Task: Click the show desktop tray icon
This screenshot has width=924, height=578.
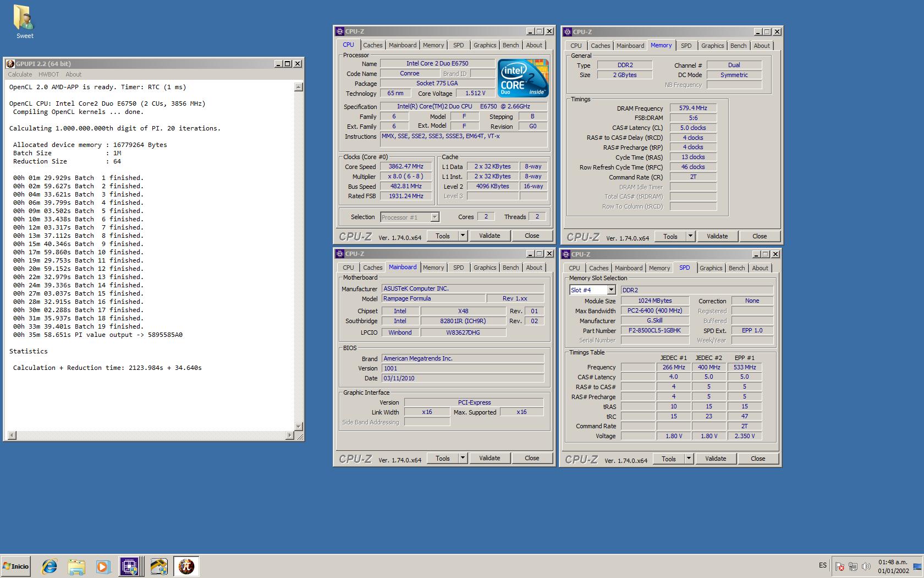Action: (x=917, y=566)
